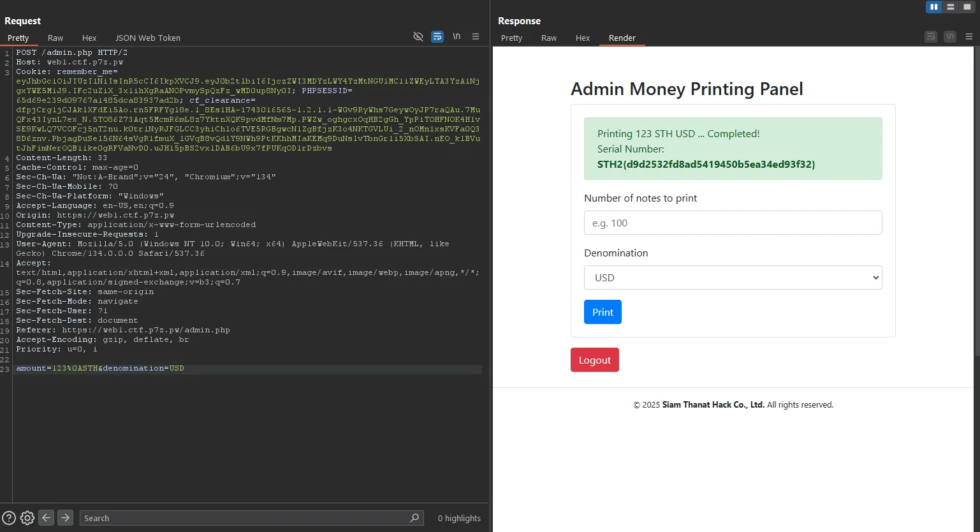Click Referer header line
The width and height of the screenshot is (980, 532).
coord(123,330)
